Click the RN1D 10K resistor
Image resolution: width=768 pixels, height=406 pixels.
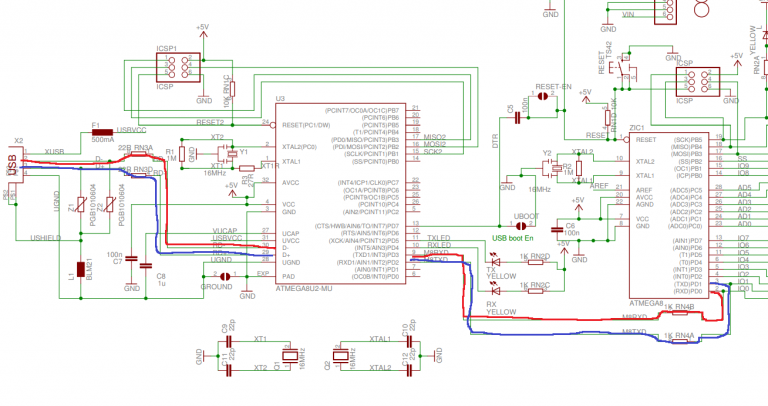tap(607, 118)
